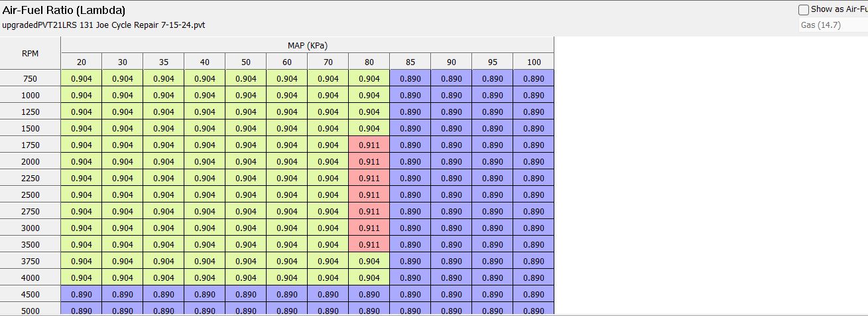This screenshot has width=868, height=316.
Task: Select cell at 3000 RPM and 40 KPa
Action: pyautogui.click(x=204, y=228)
